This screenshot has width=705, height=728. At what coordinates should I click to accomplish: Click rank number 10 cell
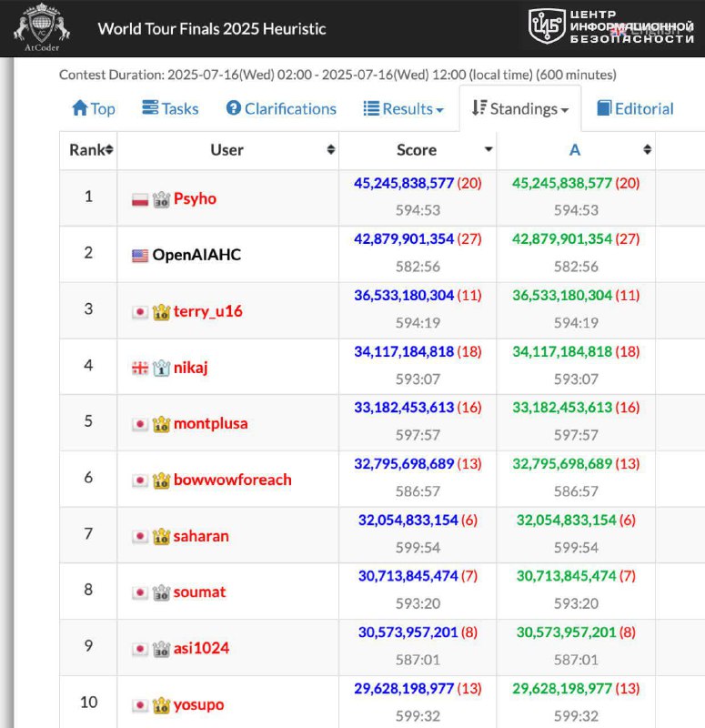88,702
